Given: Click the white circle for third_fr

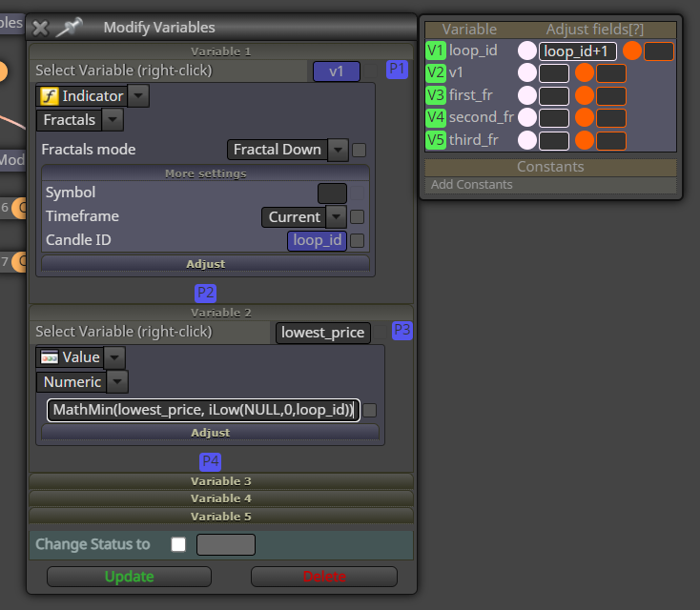Looking at the screenshot, I should click(x=527, y=140).
